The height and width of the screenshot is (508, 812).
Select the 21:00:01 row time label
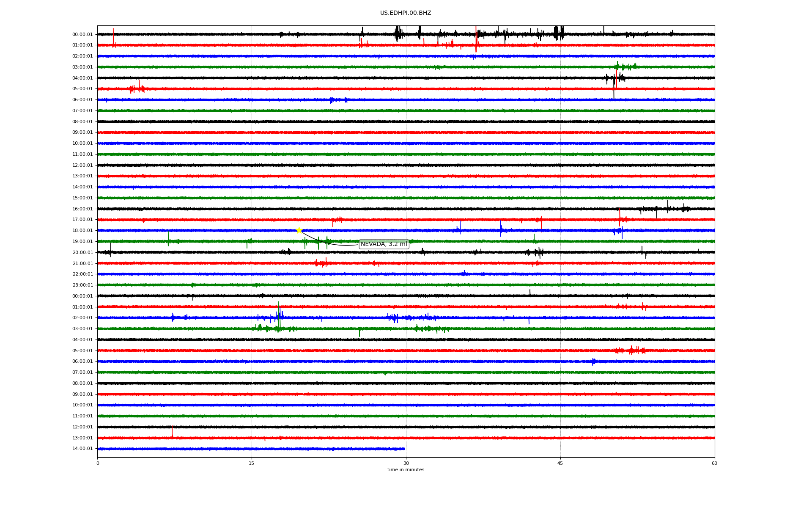(x=82, y=264)
